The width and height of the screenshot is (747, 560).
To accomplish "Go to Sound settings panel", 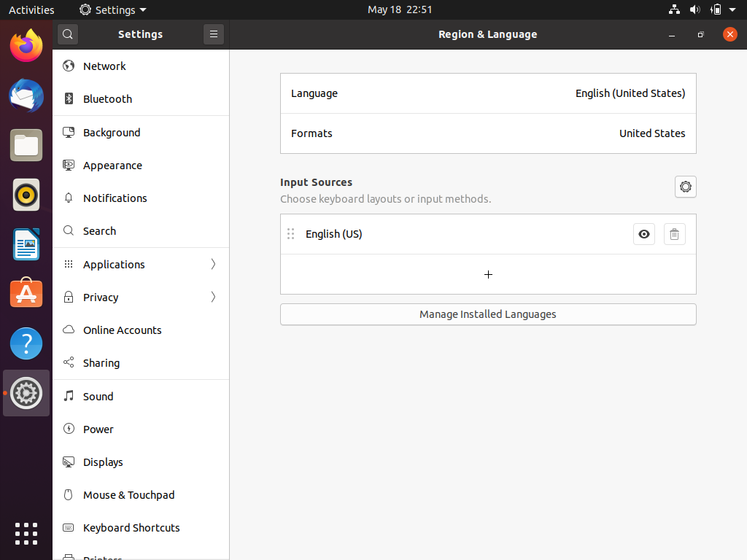I will point(98,397).
